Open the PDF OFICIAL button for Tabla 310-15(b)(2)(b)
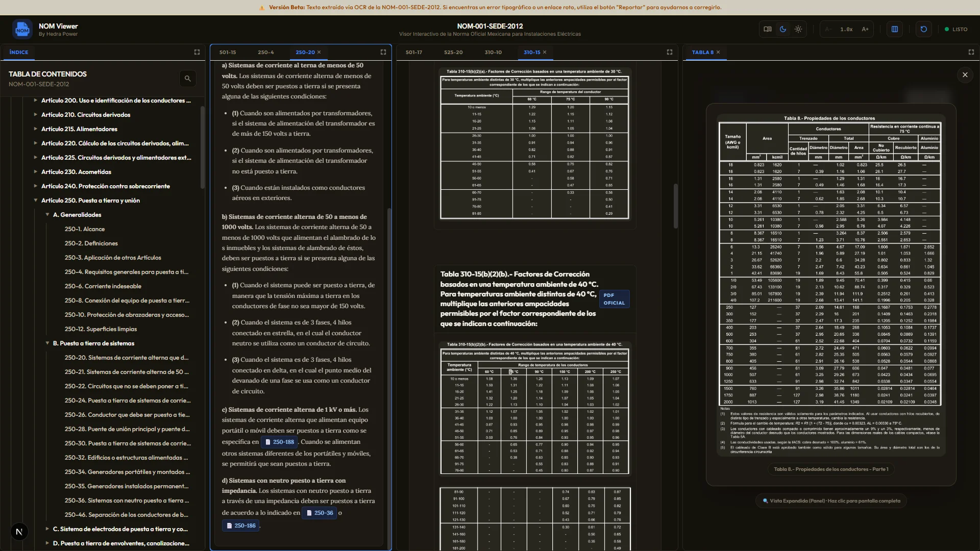 coord(614,299)
